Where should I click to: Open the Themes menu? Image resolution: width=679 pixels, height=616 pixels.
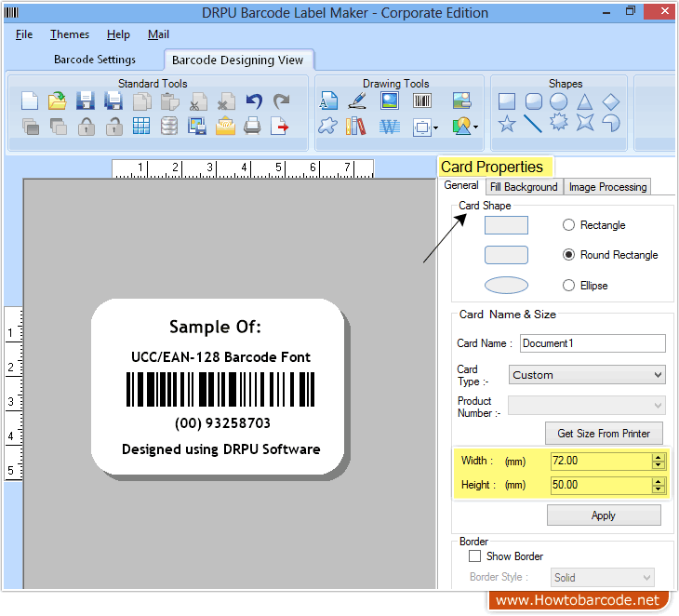[x=69, y=34]
